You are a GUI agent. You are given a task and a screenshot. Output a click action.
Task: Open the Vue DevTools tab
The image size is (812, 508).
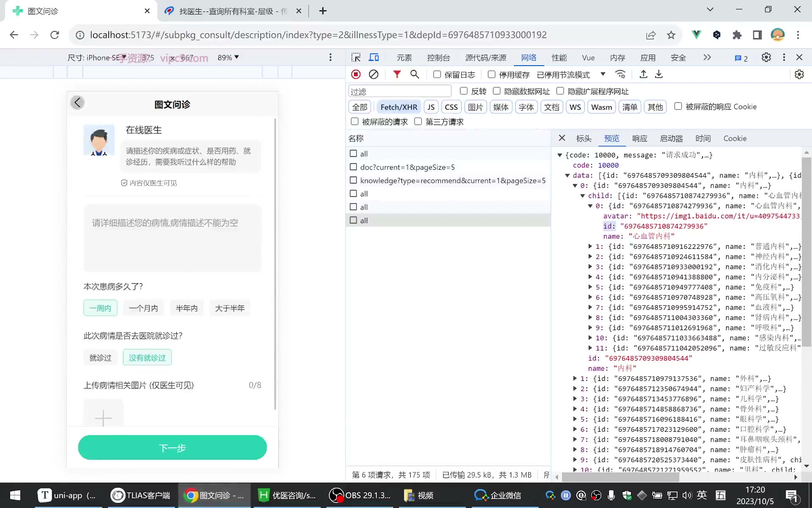[588, 58]
